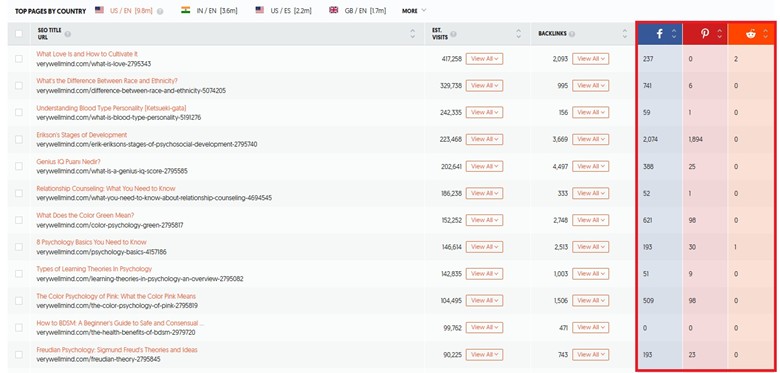The height and width of the screenshot is (373, 780).
Task: Check the box for Erikson's Stages row
Action: [x=19, y=139]
